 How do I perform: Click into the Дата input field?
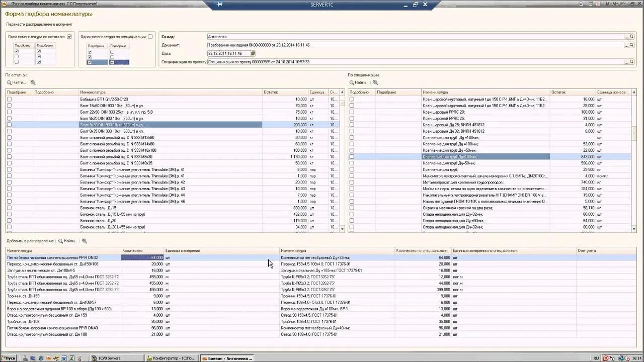click(x=228, y=53)
